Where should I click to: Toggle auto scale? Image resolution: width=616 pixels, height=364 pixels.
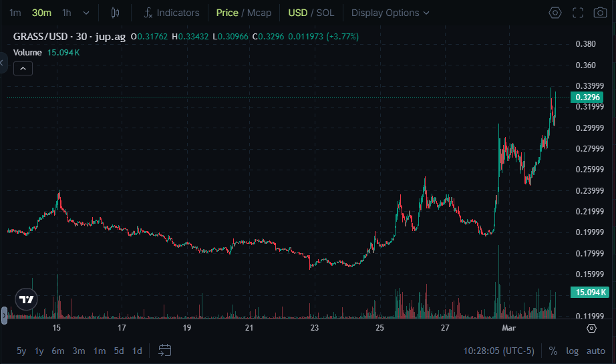pyautogui.click(x=595, y=351)
